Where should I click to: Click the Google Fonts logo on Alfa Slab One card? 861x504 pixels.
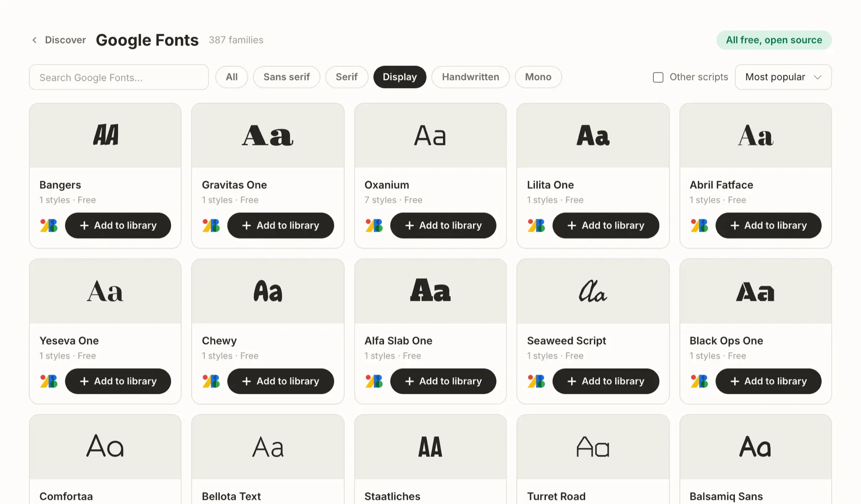tap(374, 381)
